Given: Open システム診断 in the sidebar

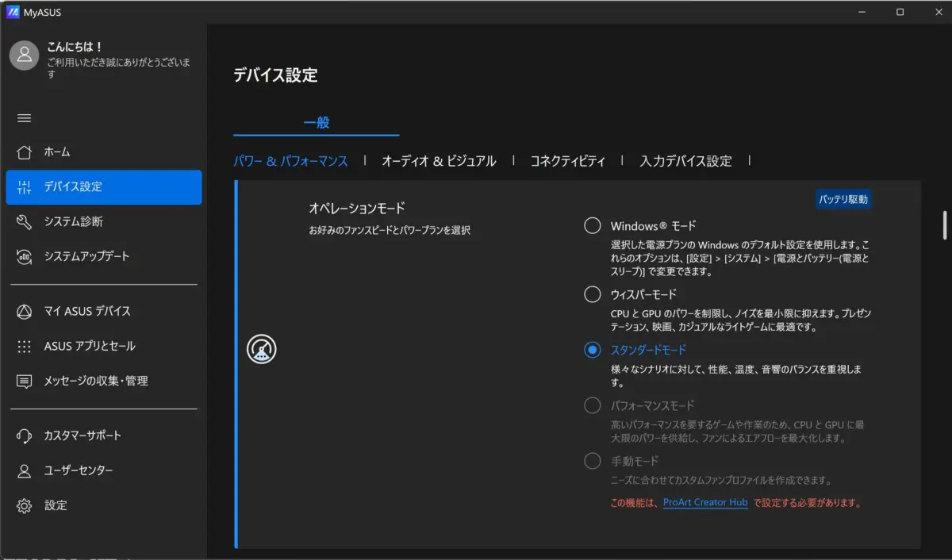Looking at the screenshot, I should point(104,221).
